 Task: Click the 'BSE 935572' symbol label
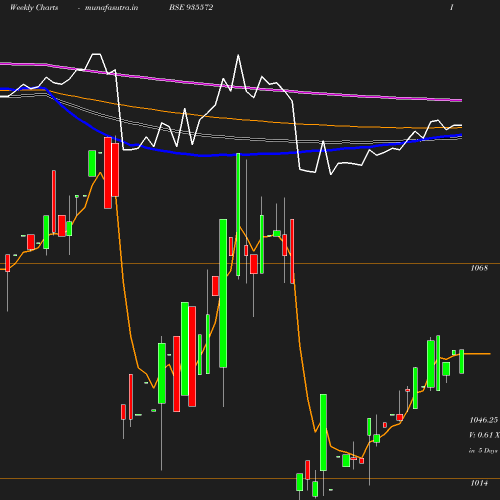point(191,7)
